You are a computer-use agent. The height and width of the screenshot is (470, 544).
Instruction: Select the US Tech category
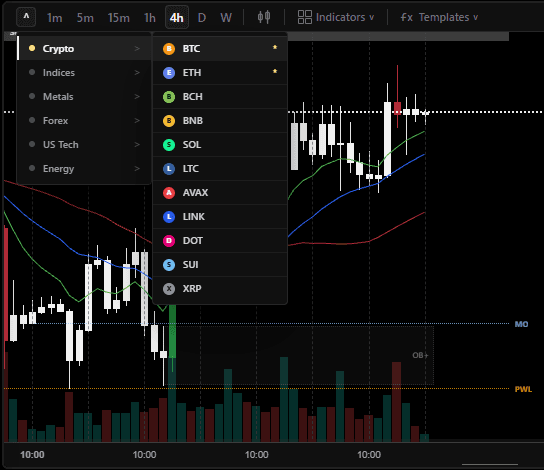click(84, 144)
